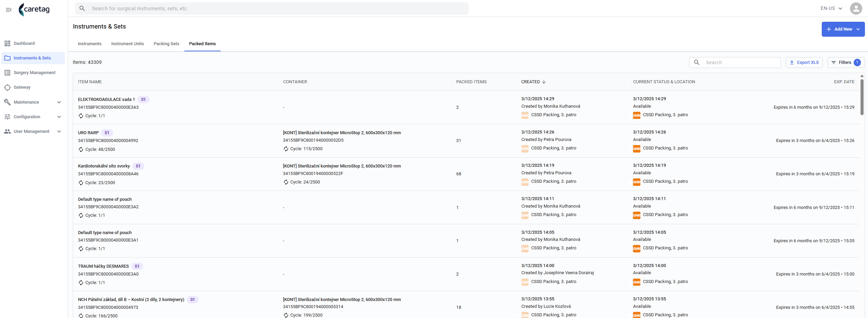Open Gateway from the sidebar
868x318 pixels.
tap(33, 87)
